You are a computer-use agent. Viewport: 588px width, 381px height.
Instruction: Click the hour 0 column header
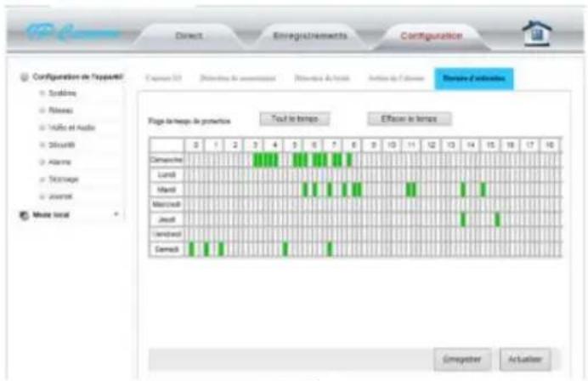195,145
